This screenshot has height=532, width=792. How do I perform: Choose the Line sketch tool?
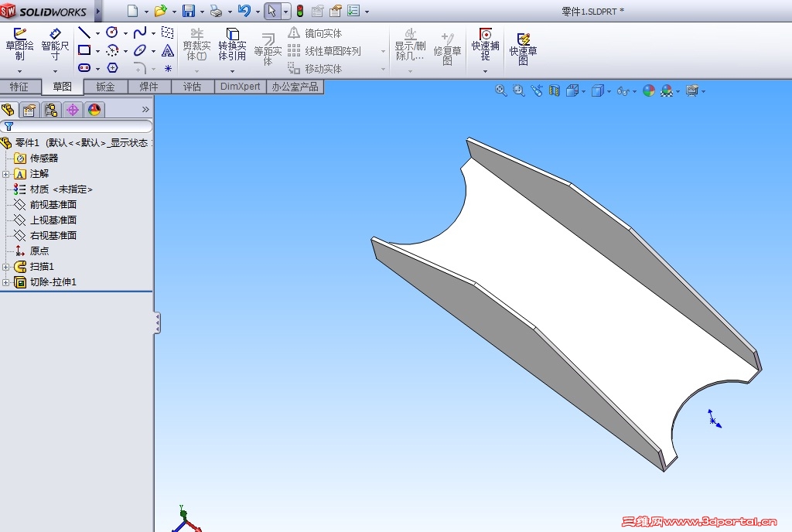pyautogui.click(x=84, y=33)
